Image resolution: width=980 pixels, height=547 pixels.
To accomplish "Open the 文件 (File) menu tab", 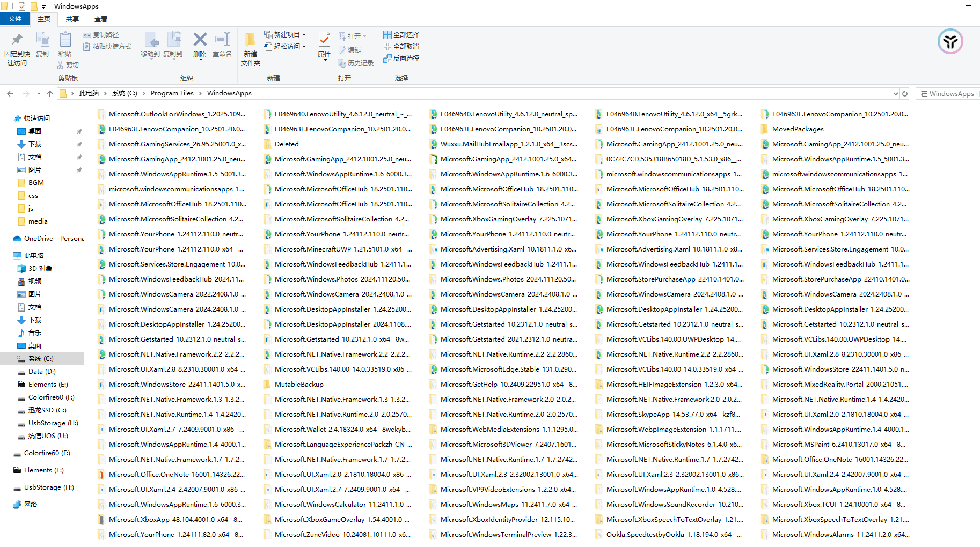I will tap(15, 19).
